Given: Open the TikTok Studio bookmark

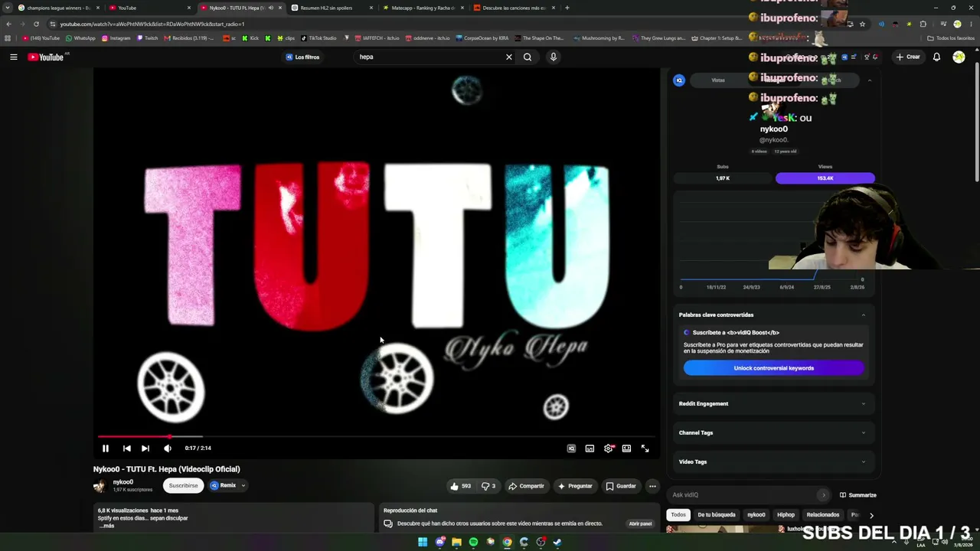Looking at the screenshot, I should (x=318, y=38).
